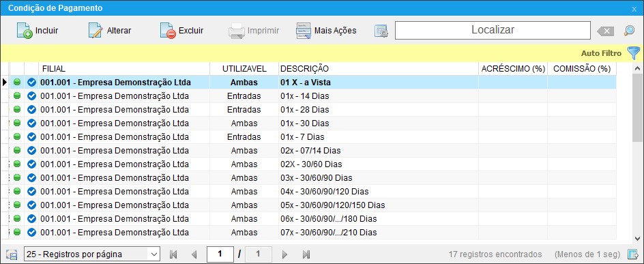
Task: Toggle check mark on 02x - 07/14 Dias row
Action: [31, 151]
